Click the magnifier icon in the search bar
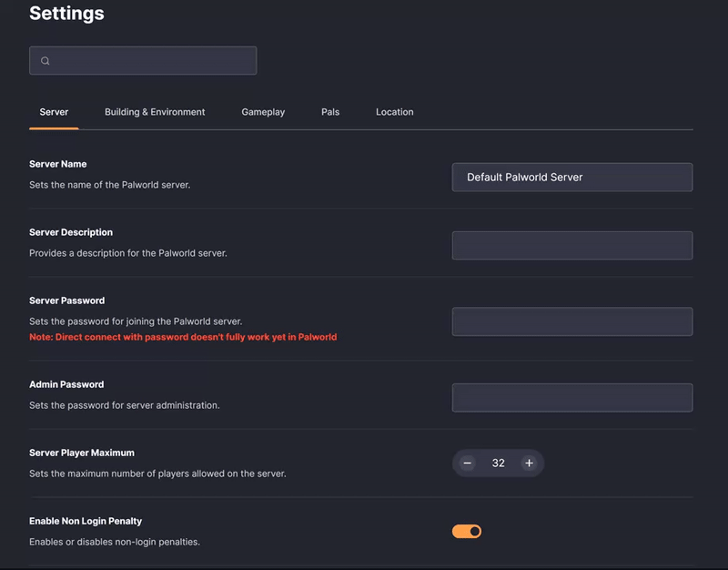 point(45,61)
